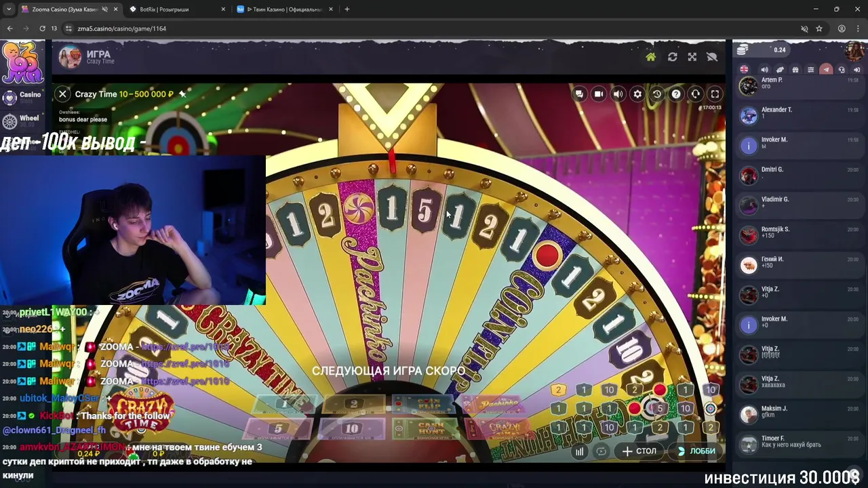The image size is (868, 488).
Task: Open site information icon in address bar
Action: point(68,28)
